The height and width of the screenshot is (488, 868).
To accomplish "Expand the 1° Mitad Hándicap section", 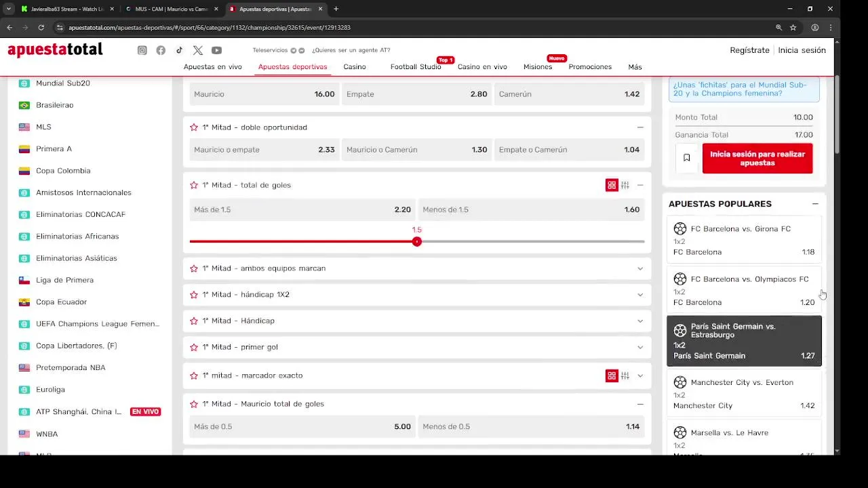I will (640, 321).
